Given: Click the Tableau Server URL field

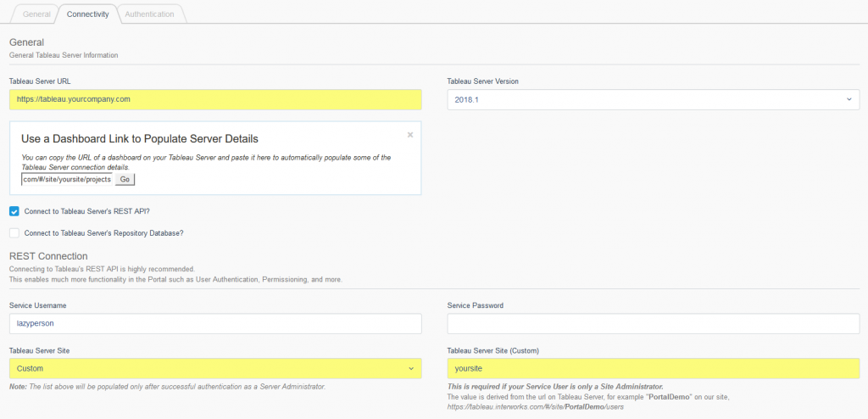Looking at the screenshot, I should 215,100.
